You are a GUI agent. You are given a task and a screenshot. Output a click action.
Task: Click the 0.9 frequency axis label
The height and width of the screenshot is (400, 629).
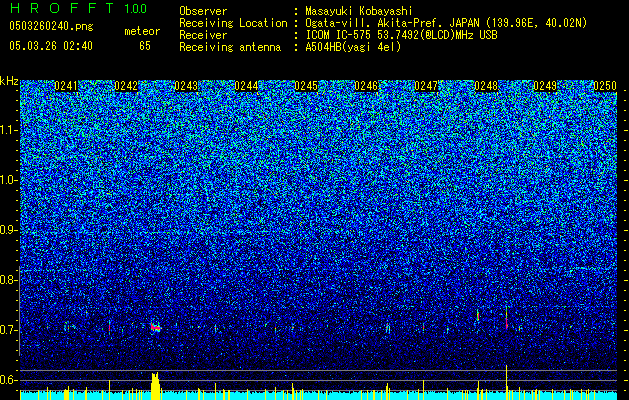[9, 230]
